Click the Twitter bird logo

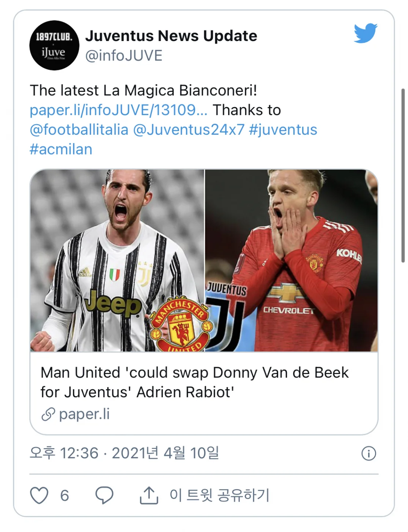[365, 33]
